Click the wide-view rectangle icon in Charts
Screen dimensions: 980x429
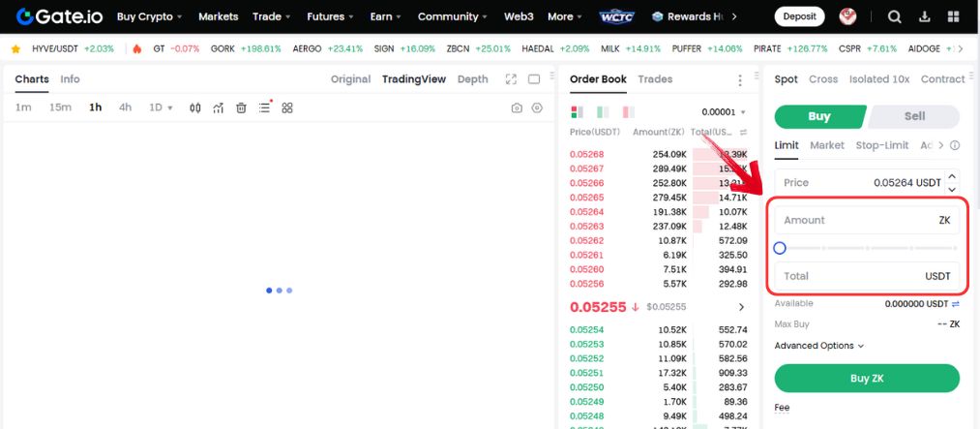534,79
